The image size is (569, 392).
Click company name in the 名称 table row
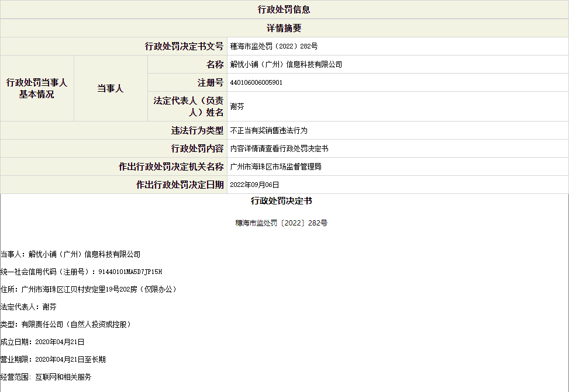286,64
